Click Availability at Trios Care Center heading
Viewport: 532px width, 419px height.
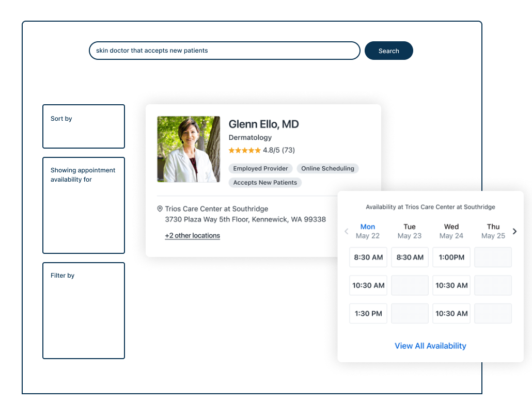tap(430, 207)
